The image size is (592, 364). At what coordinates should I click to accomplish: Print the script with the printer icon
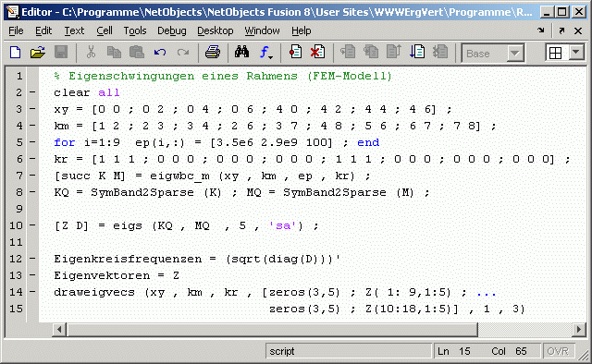[213, 52]
